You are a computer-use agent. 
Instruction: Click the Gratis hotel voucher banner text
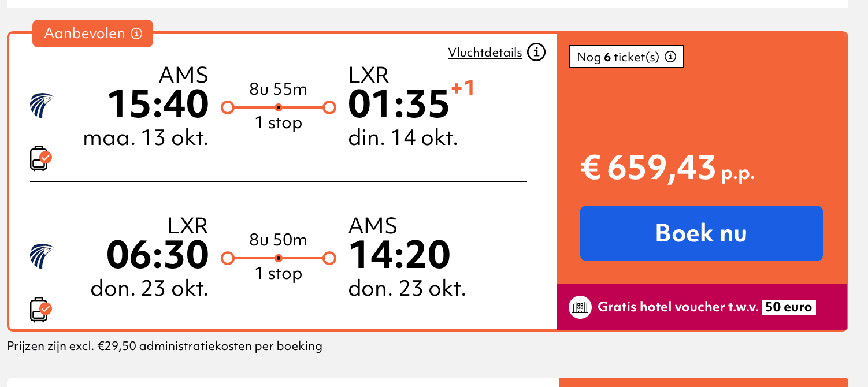pyautogui.click(x=678, y=307)
